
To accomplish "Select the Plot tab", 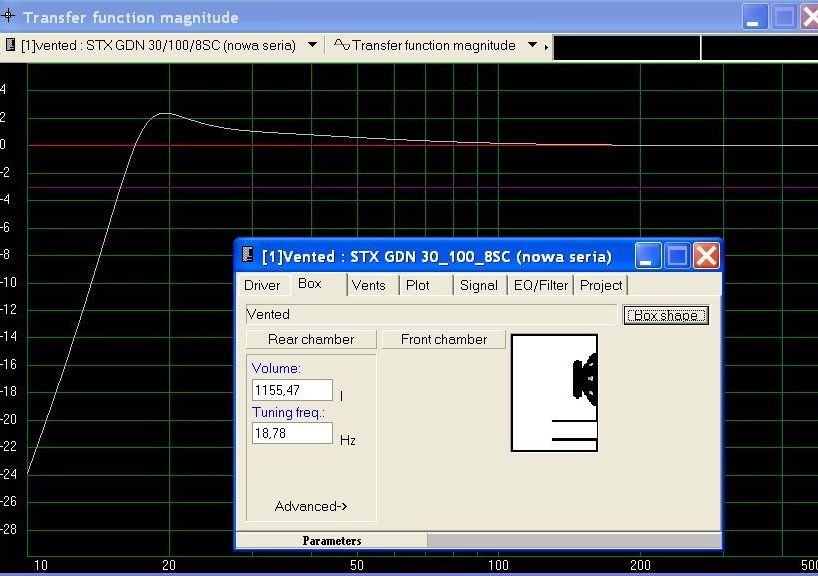I will click(x=418, y=285).
